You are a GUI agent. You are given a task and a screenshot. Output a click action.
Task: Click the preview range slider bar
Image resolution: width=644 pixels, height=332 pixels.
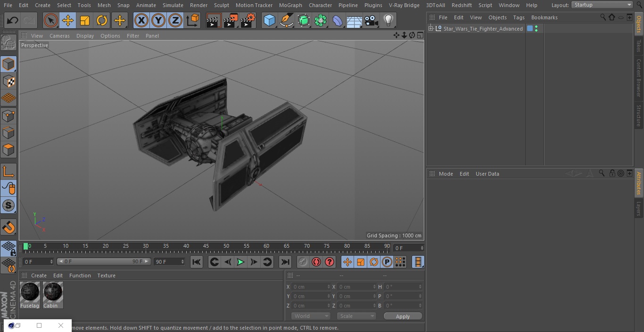pos(104,261)
